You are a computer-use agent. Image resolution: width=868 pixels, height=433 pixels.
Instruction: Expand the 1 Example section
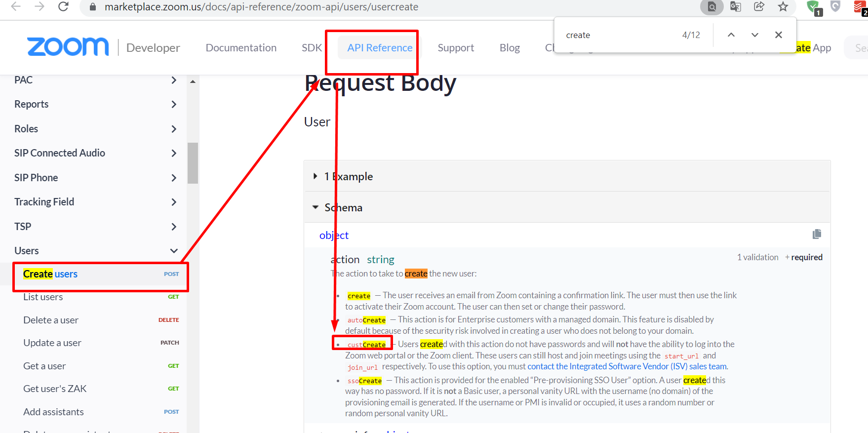567,176
